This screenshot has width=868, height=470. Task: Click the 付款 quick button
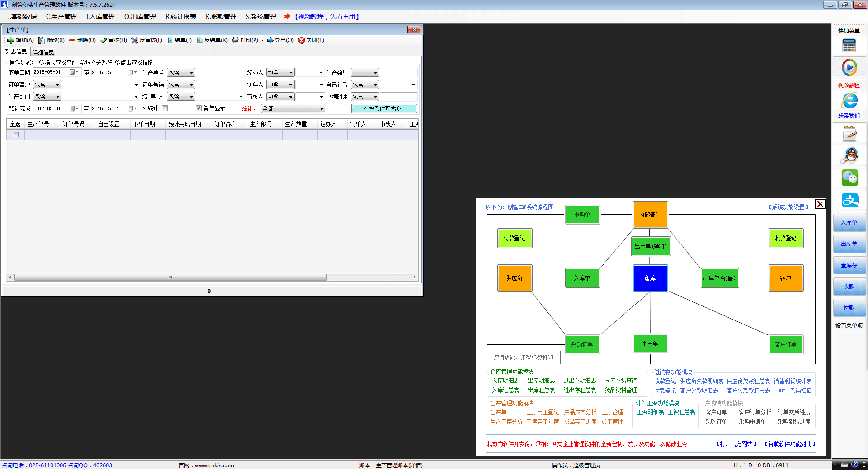click(849, 308)
